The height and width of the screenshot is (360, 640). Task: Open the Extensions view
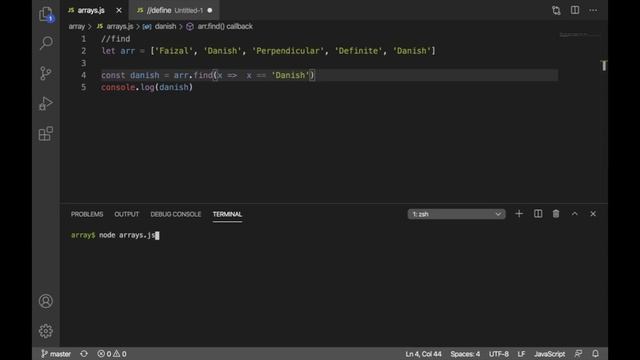[46, 133]
